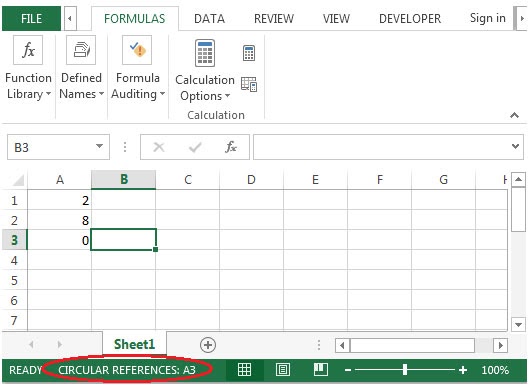Switch to Normal view icon
This screenshot has height=386, width=529.
(x=244, y=370)
